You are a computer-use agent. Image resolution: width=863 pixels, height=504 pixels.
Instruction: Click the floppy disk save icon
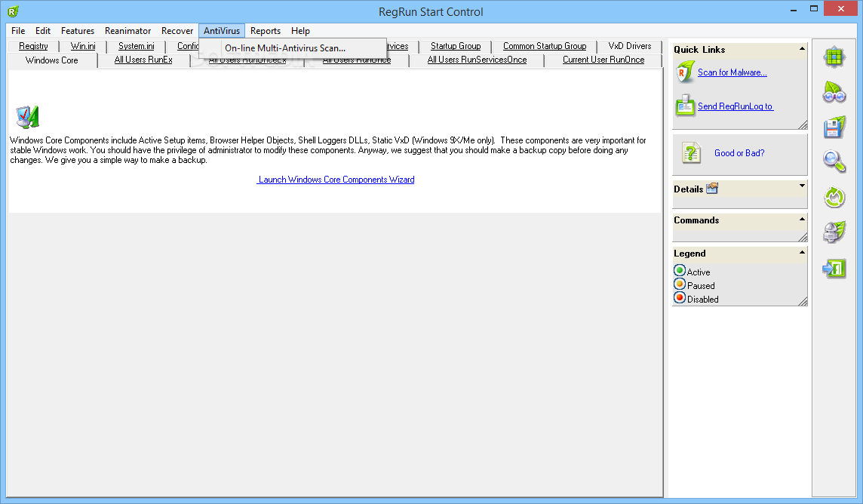tap(834, 127)
